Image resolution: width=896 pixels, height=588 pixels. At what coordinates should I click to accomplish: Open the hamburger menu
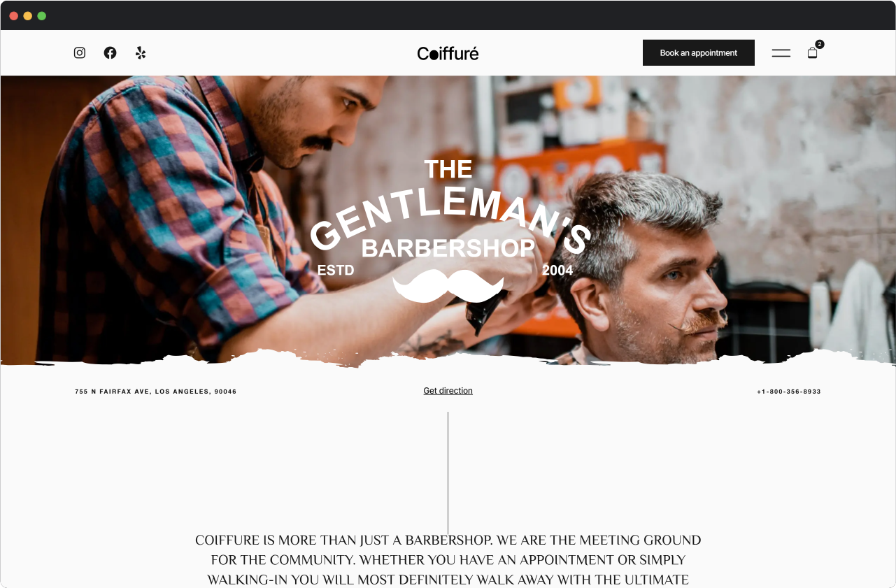pyautogui.click(x=781, y=52)
